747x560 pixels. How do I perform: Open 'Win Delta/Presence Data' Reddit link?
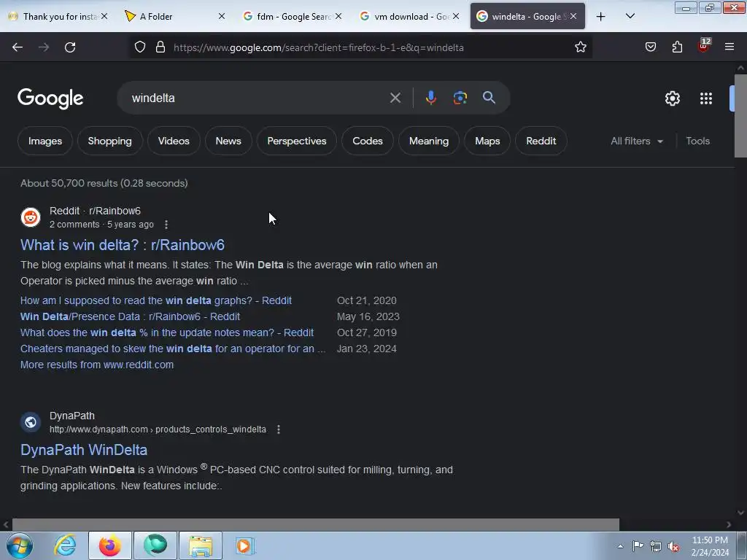(x=130, y=316)
